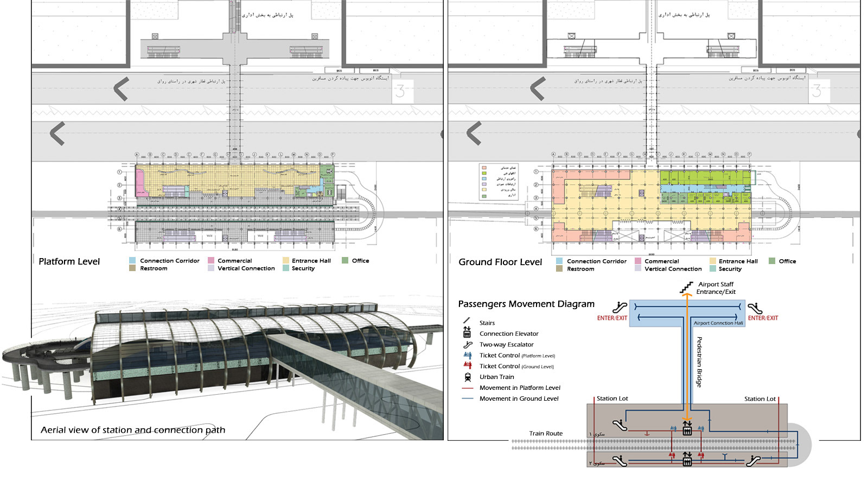The height and width of the screenshot is (488, 868).
Task: Click the 'Train Route' label
Action: click(546, 433)
